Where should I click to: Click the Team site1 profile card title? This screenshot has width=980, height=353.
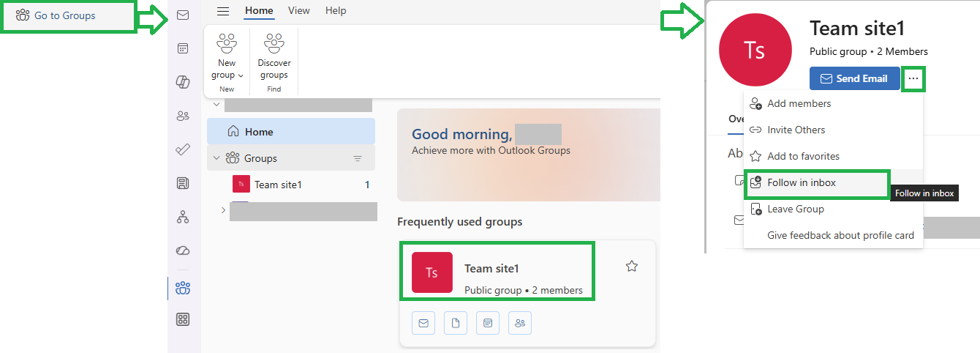[857, 29]
